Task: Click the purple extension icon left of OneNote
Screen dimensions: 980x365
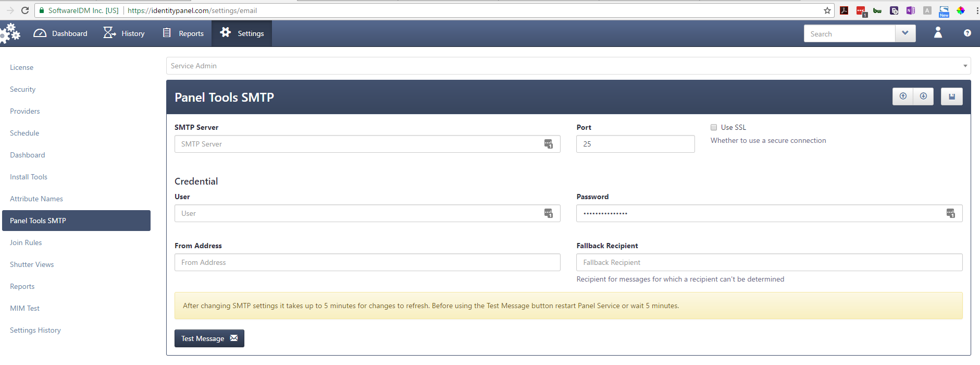Action: 894,10
